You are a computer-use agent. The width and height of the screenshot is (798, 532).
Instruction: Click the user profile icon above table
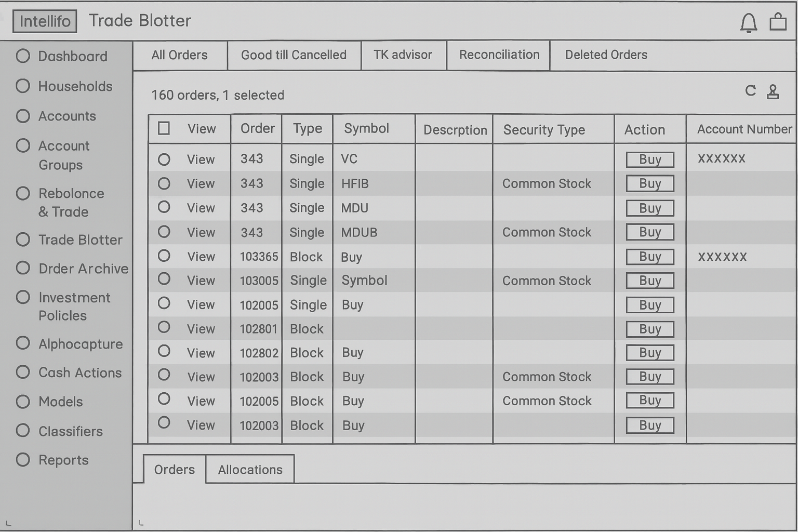coord(773,92)
